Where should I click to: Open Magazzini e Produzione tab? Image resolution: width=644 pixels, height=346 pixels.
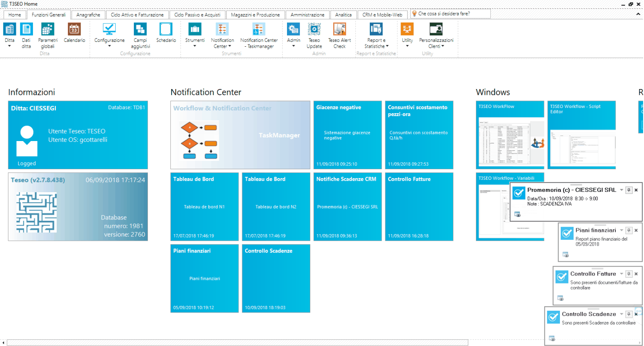point(256,15)
